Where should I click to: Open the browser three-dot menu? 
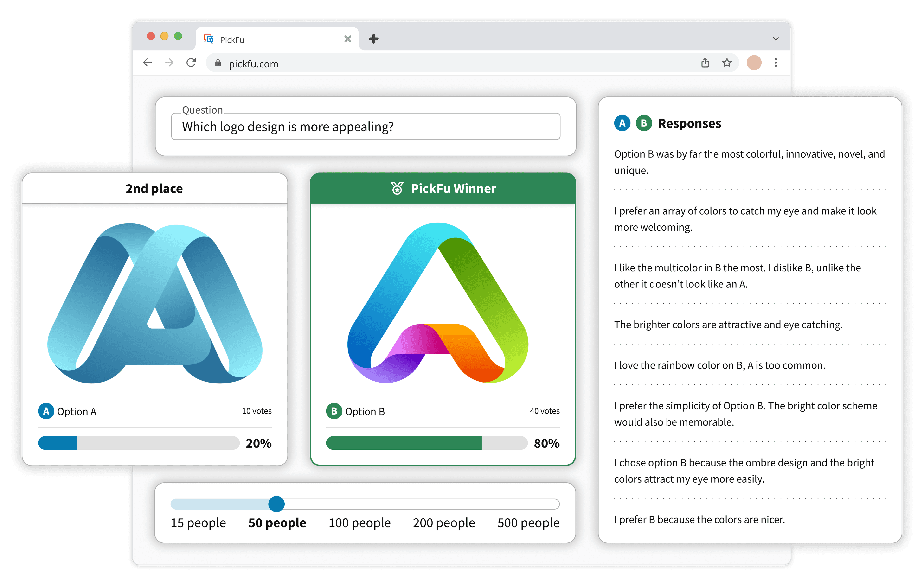tap(776, 63)
